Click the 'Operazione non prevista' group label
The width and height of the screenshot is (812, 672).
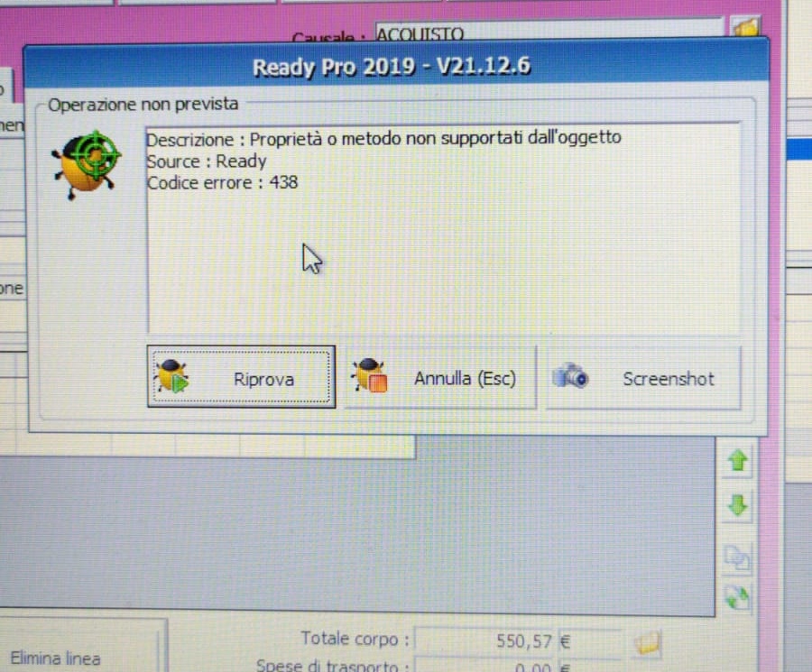[x=143, y=104]
